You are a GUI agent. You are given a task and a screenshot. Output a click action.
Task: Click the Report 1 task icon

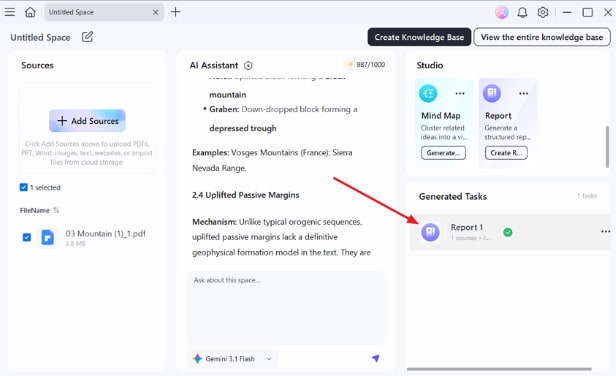(431, 232)
